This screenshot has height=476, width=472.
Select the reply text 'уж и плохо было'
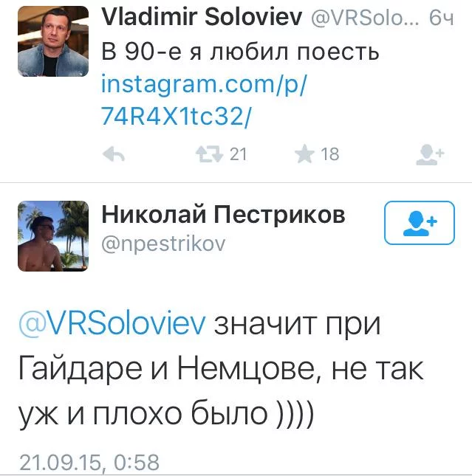point(143,413)
